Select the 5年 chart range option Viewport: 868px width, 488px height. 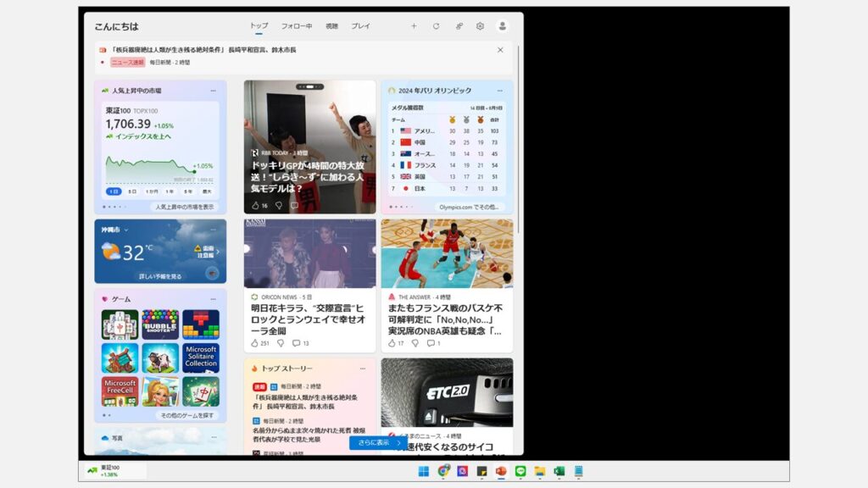[188, 191]
